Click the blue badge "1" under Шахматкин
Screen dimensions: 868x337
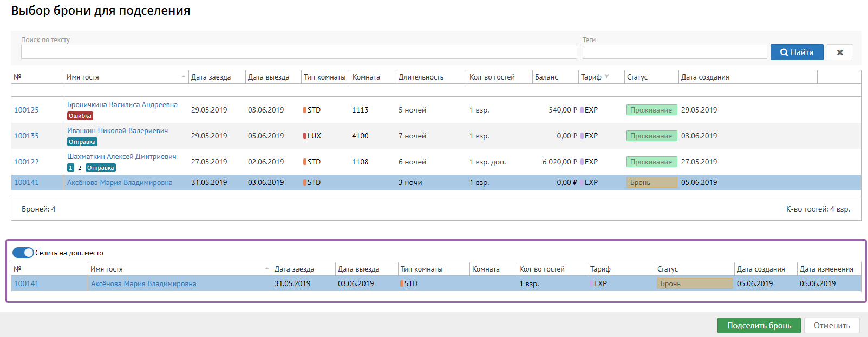(70, 168)
